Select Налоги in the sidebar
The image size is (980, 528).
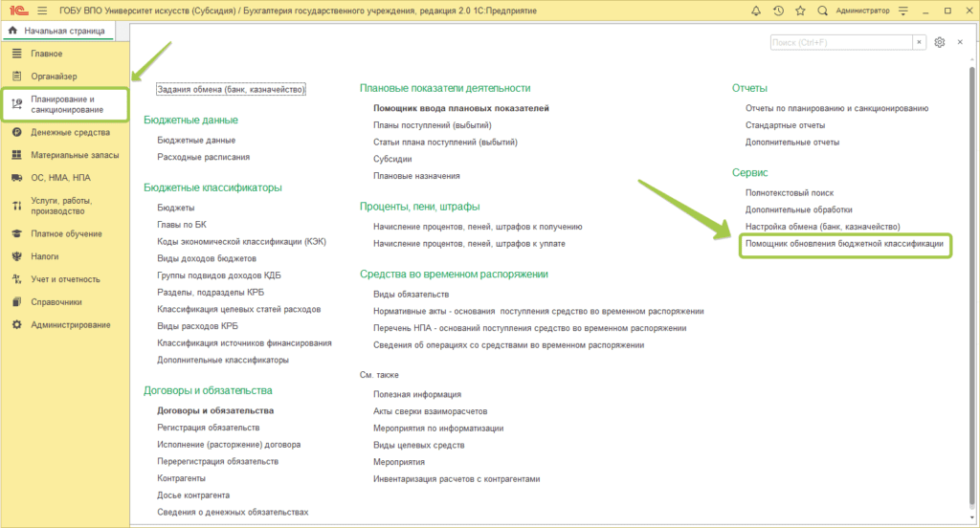pyautogui.click(x=44, y=256)
